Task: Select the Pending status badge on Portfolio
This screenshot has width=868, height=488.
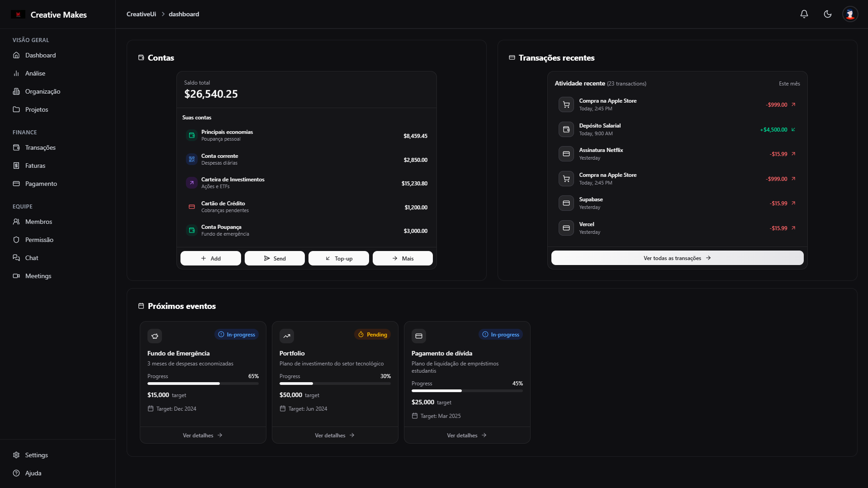Action: (x=372, y=334)
